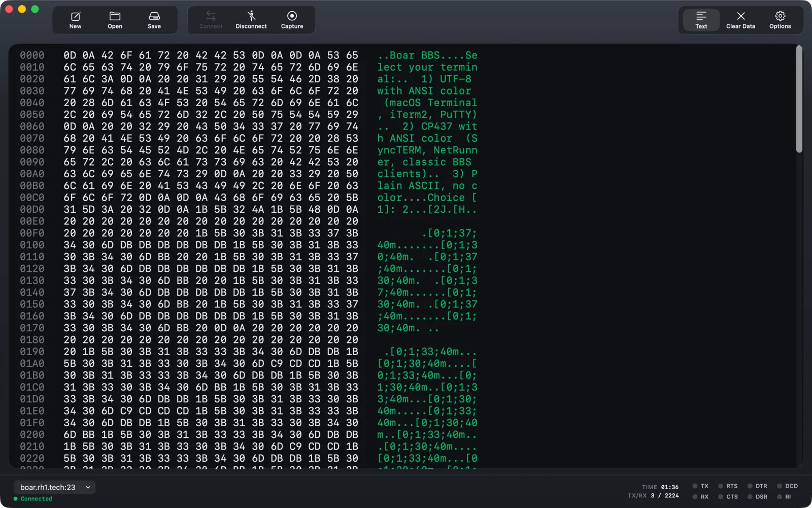
Task: Start Capture recording
Action: pos(292,20)
